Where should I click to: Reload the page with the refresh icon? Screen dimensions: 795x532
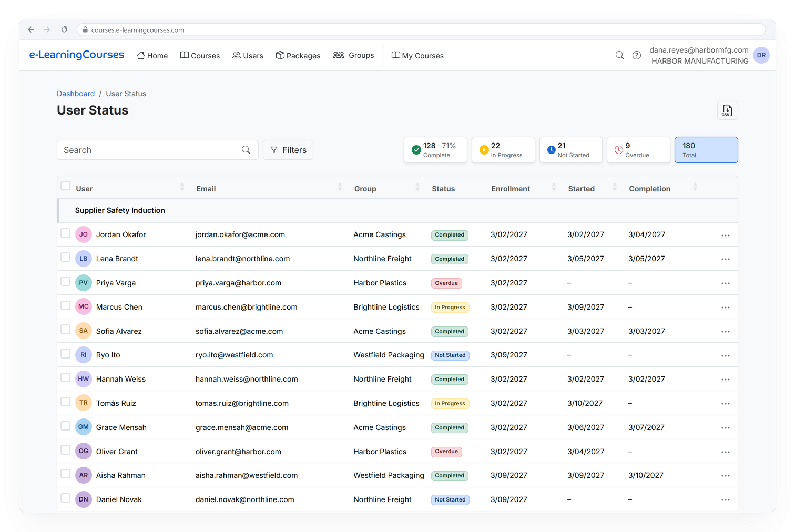click(x=64, y=30)
